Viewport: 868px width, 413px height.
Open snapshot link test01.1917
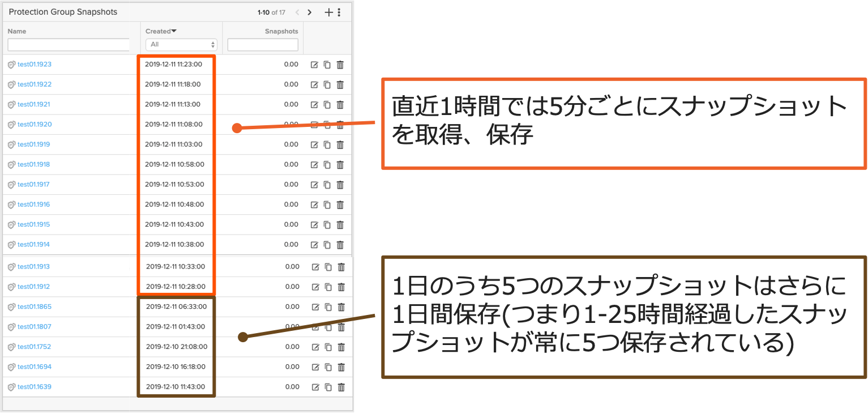[x=34, y=185]
